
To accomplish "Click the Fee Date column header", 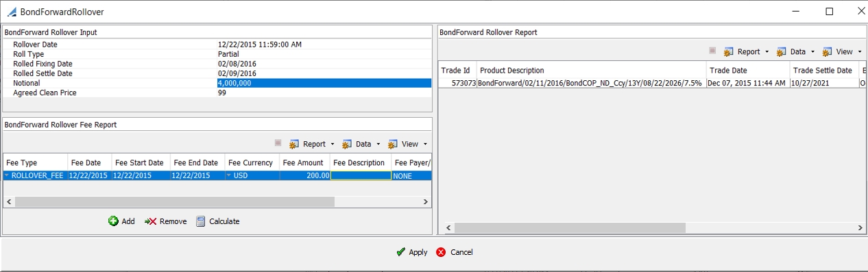I will [x=89, y=163].
